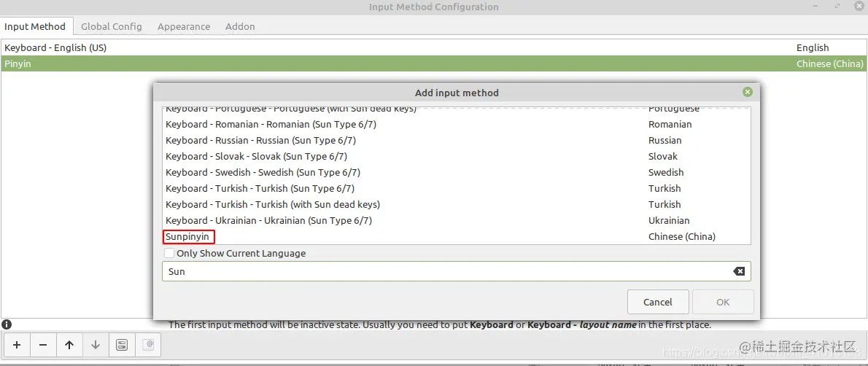Enable Only Show Current Language checkbox
This screenshot has height=366, width=868.
169,253
